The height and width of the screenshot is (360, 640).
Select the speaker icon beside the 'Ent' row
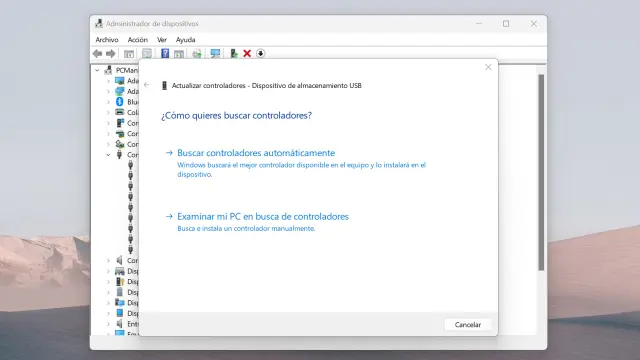[120, 324]
